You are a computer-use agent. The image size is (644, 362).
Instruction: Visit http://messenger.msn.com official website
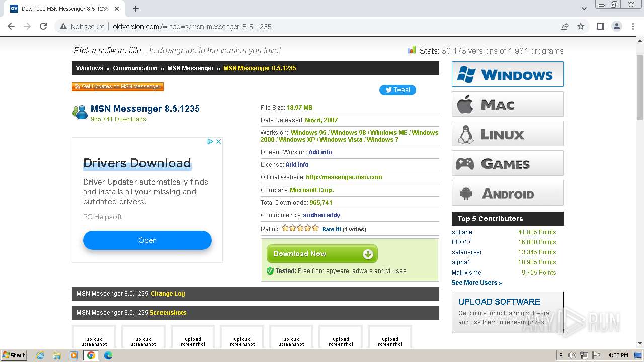[344, 177]
